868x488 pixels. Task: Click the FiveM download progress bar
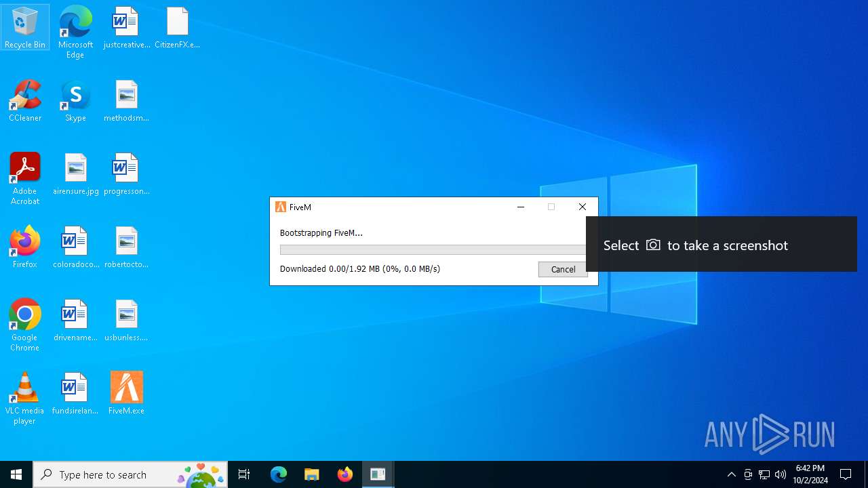pos(433,250)
